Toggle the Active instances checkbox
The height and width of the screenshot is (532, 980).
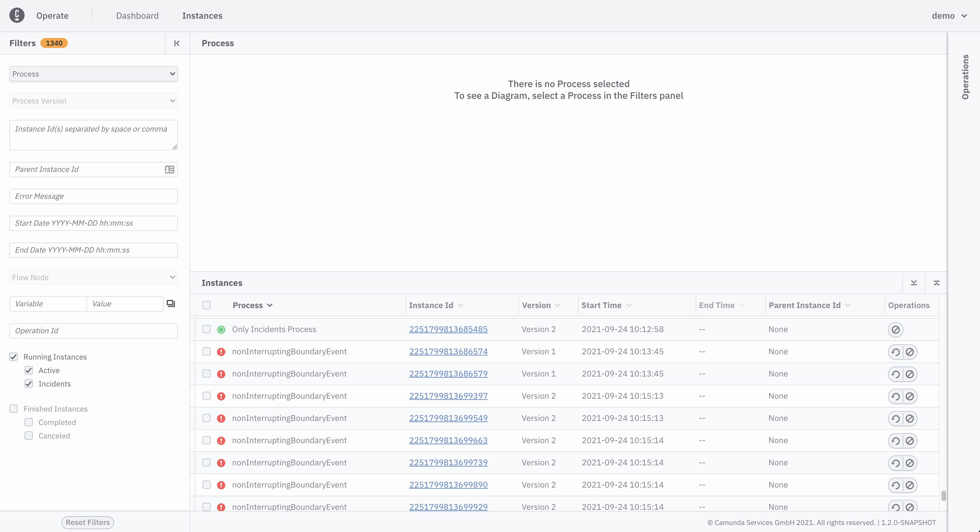click(29, 369)
